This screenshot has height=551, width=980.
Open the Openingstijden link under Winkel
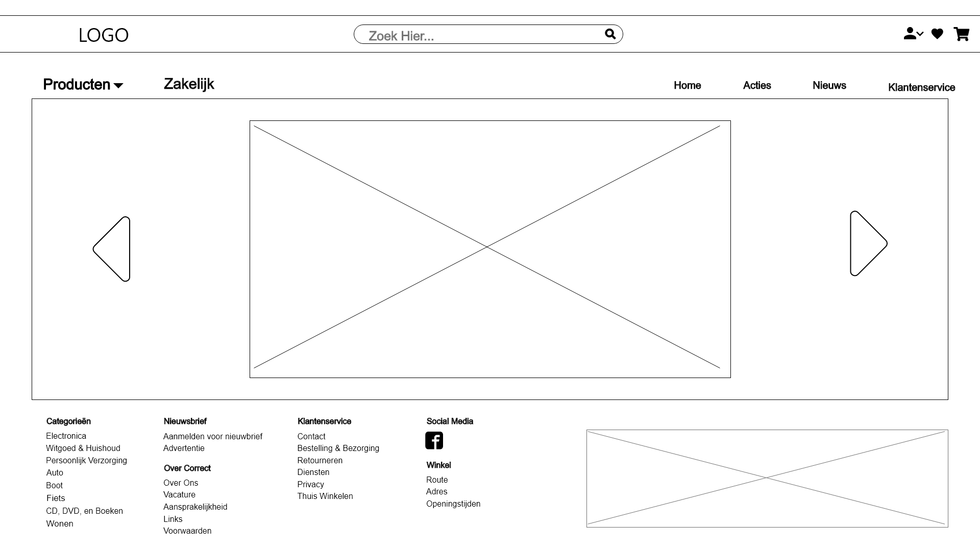(x=453, y=504)
